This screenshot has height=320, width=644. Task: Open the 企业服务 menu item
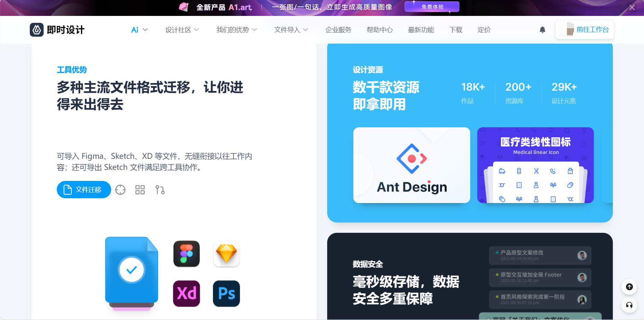pyautogui.click(x=338, y=30)
